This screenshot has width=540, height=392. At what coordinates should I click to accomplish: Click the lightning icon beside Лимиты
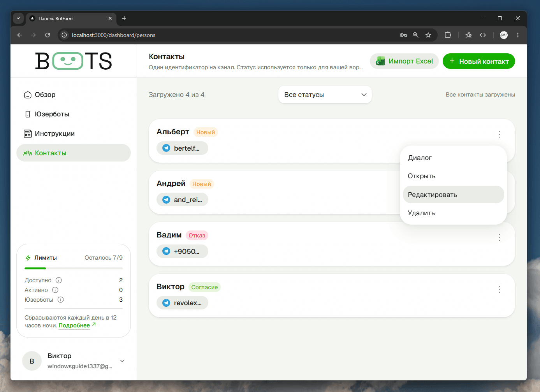coord(28,258)
